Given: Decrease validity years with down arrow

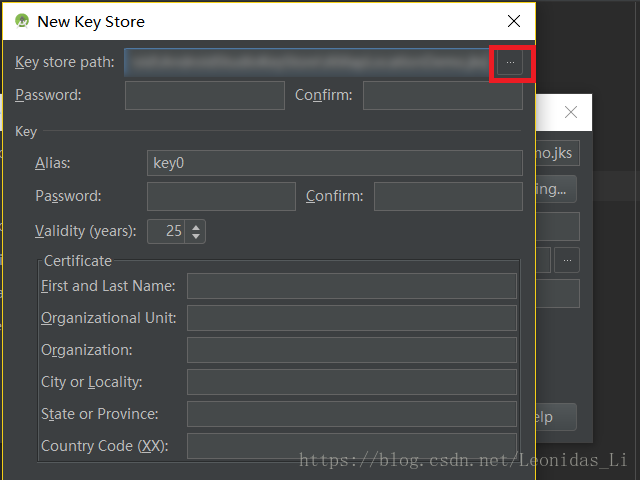Looking at the screenshot, I should (x=196, y=236).
